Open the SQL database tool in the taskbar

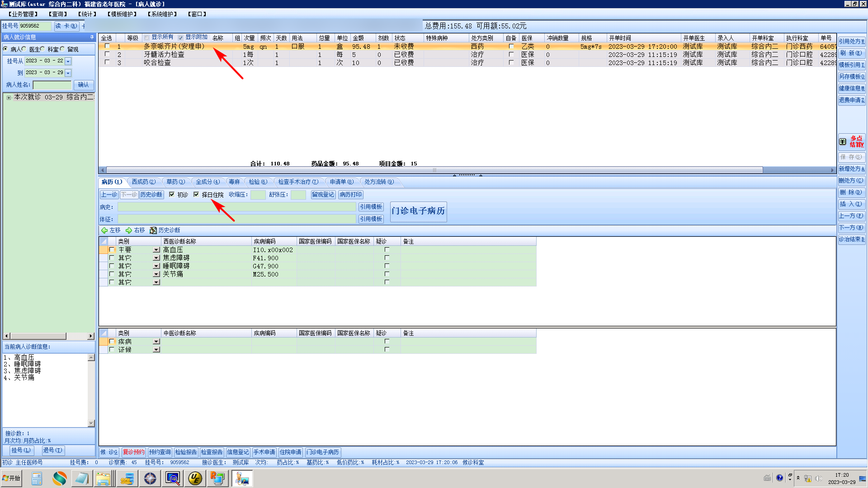tap(127, 479)
